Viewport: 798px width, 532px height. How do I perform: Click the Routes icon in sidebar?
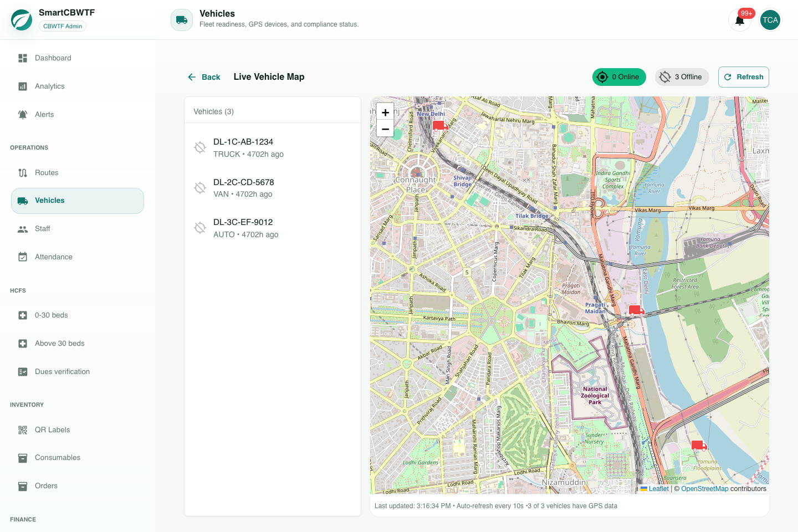23,173
